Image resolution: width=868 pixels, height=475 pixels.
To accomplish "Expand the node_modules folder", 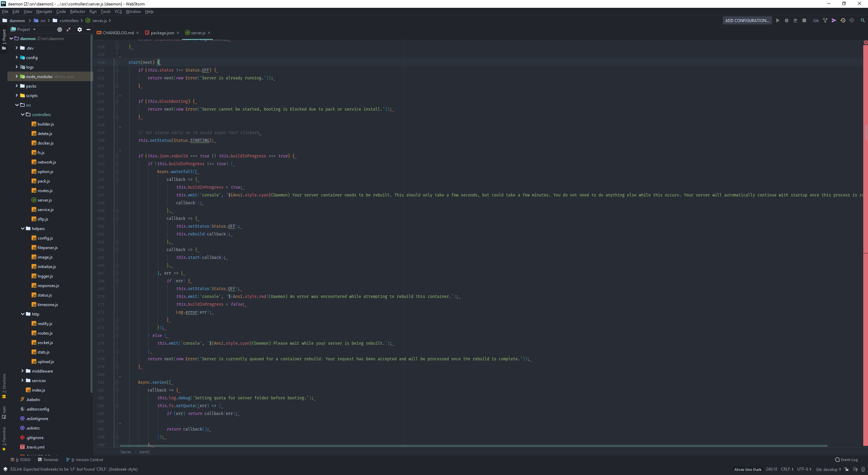I will pos(17,77).
